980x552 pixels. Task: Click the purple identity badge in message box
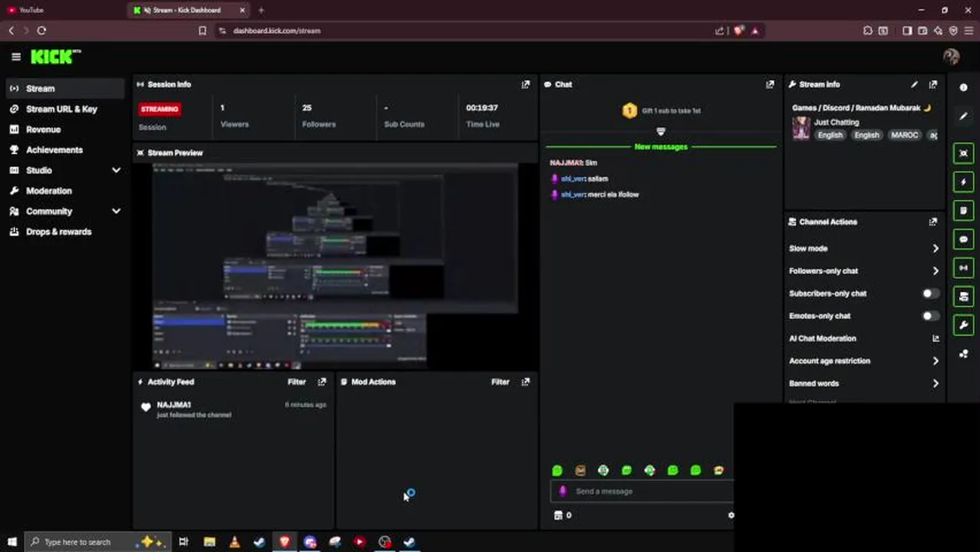click(563, 491)
